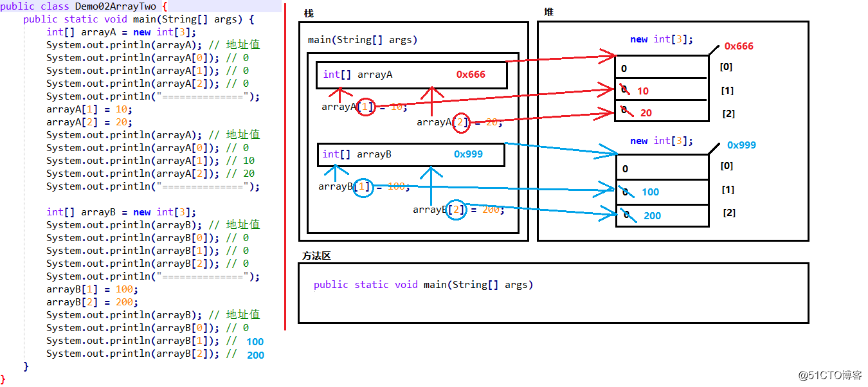The image size is (868, 387).
Task: Click the blue 200 comment in code
Action: (x=255, y=355)
